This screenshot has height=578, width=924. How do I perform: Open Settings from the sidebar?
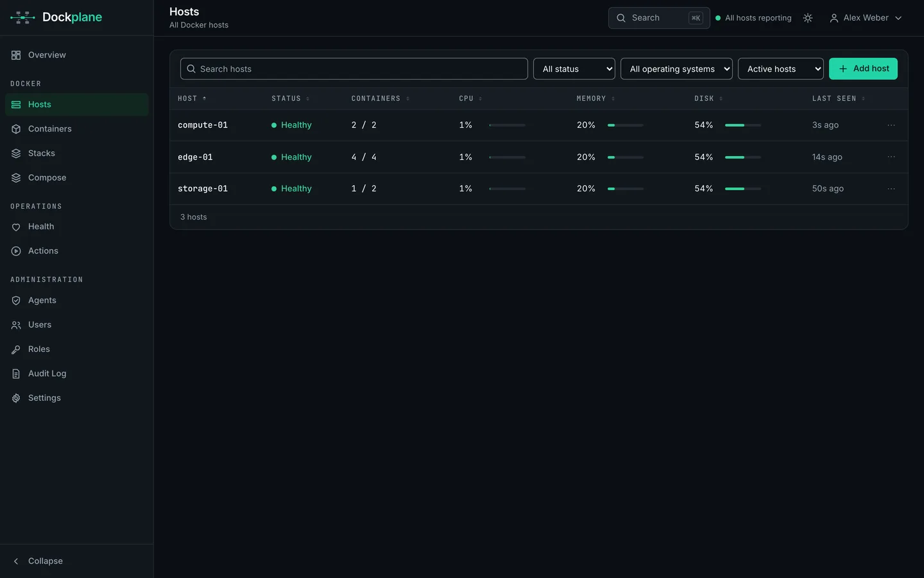coord(77,398)
